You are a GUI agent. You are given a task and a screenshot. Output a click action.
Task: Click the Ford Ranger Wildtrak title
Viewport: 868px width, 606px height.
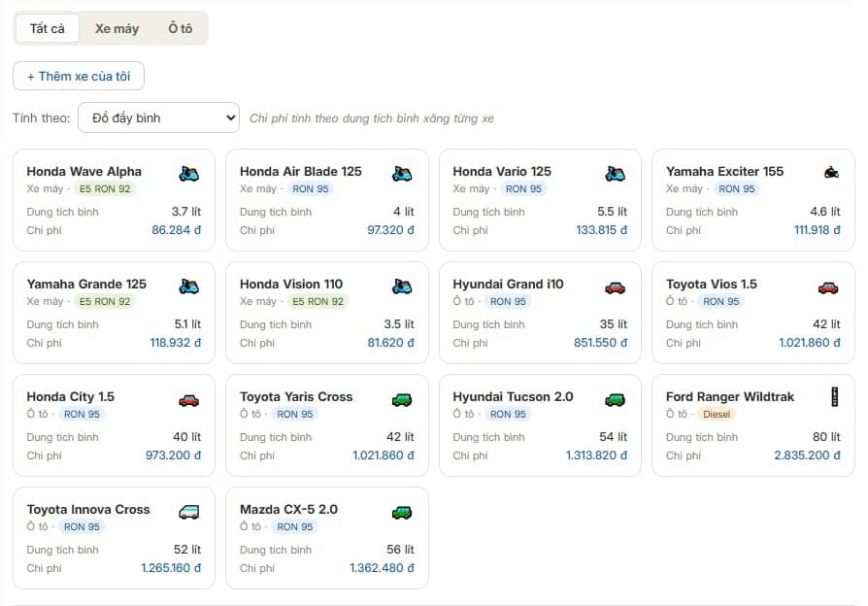tap(730, 396)
